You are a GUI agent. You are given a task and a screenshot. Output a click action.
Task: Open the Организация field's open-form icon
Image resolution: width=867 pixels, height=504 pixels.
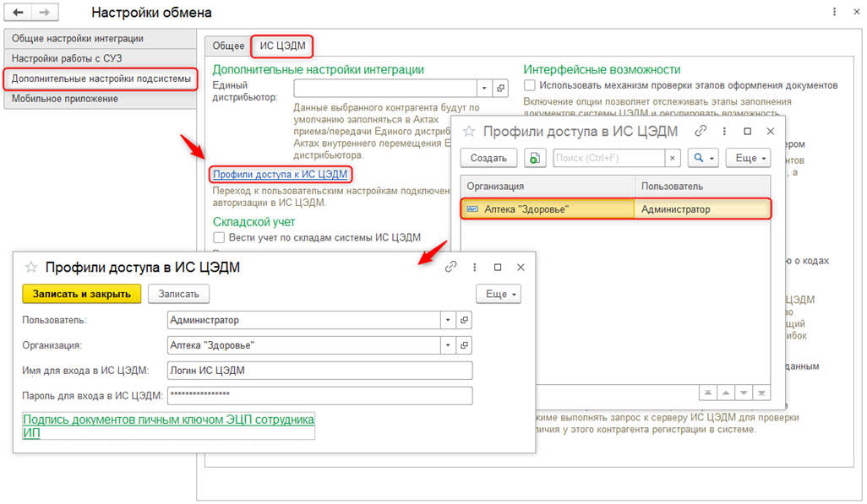pyautogui.click(x=464, y=345)
